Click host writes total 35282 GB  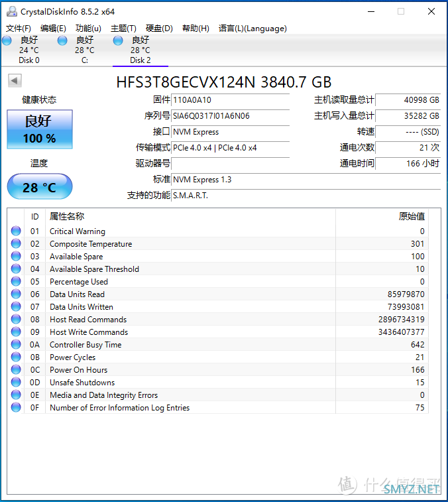click(408, 116)
